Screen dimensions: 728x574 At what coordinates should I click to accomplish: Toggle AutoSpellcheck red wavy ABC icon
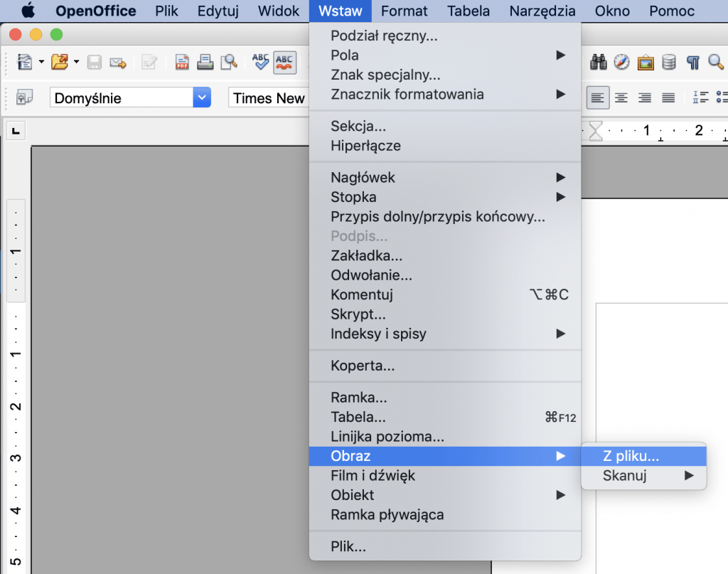pos(284,62)
